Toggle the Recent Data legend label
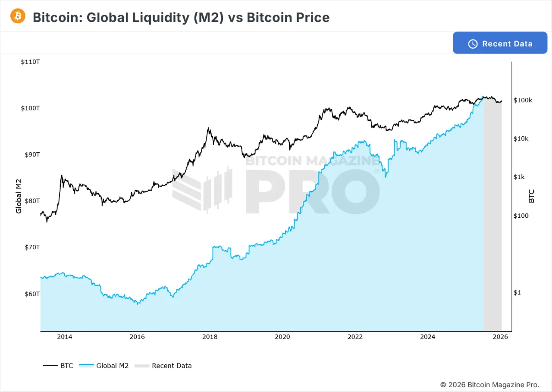The image size is (552, 392). (x=172, y=366)
